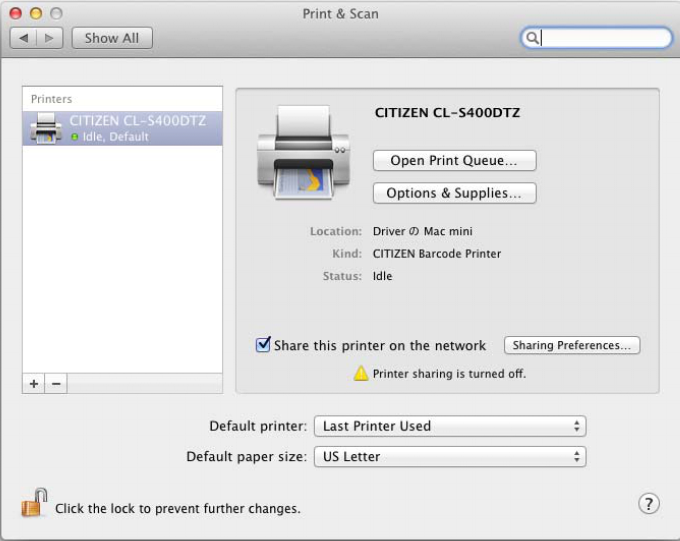The image size is (680, 541).
Task: Click the Show All button
Action: (x=112, y=38)
